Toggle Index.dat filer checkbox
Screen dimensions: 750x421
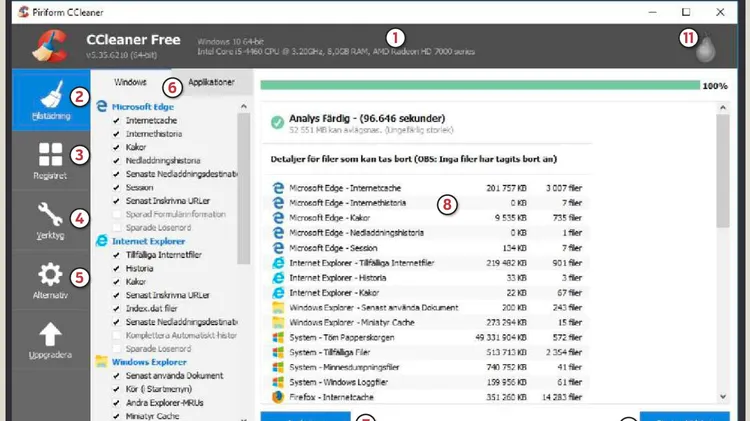click(116, 309)
